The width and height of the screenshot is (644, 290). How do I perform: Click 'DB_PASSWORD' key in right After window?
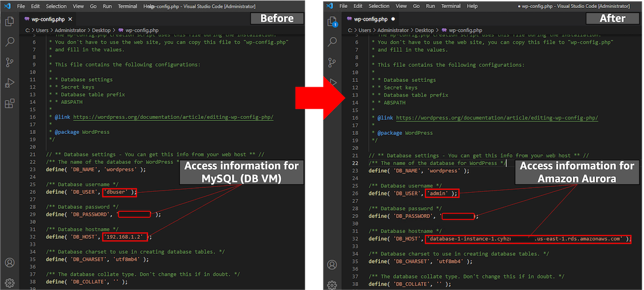tap(413, 216)
